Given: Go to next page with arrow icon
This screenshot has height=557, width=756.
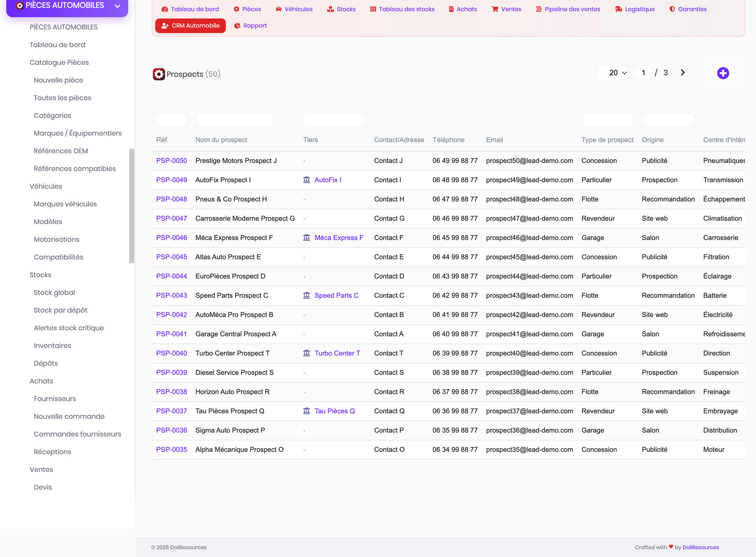Looking at the screenshot, I should pyautogui.click(x=683, y=73).
